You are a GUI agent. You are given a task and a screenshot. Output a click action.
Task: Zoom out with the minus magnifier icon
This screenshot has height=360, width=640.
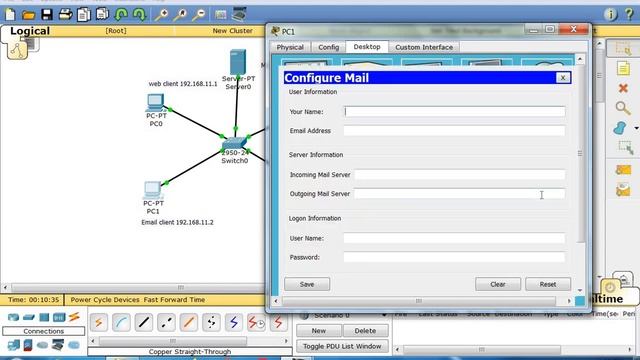[199, 15]
